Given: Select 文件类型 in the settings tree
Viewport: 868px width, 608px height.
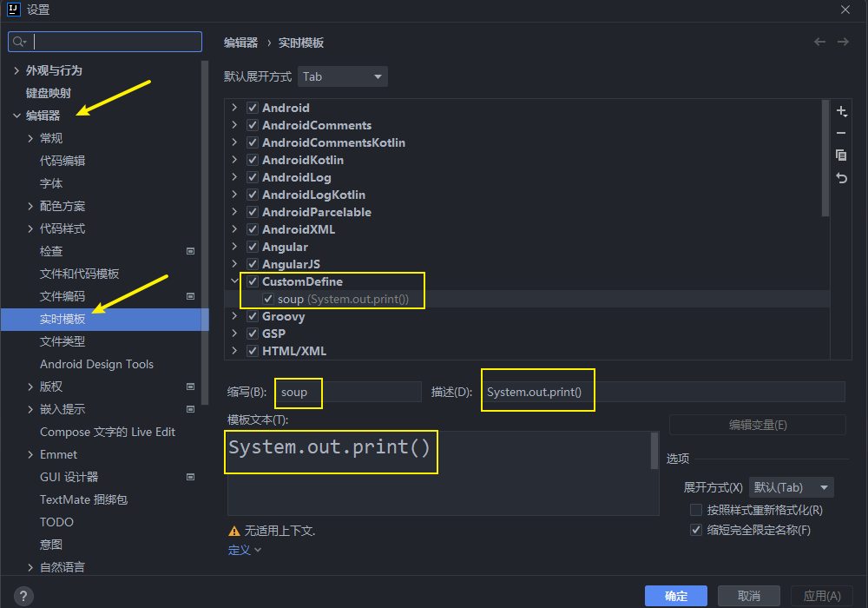Looking at the screenshot, I should click(62, 341).
